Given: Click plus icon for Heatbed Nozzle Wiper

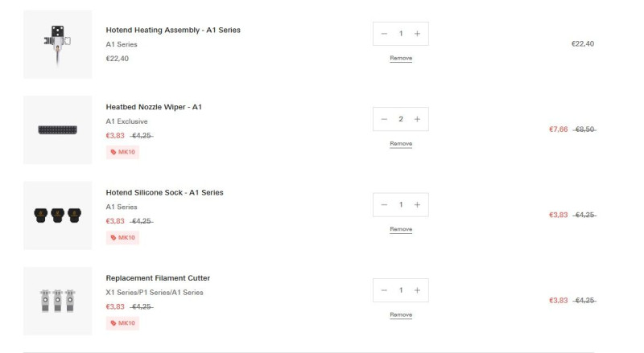Looking at the screenshot, I should 417,119.
